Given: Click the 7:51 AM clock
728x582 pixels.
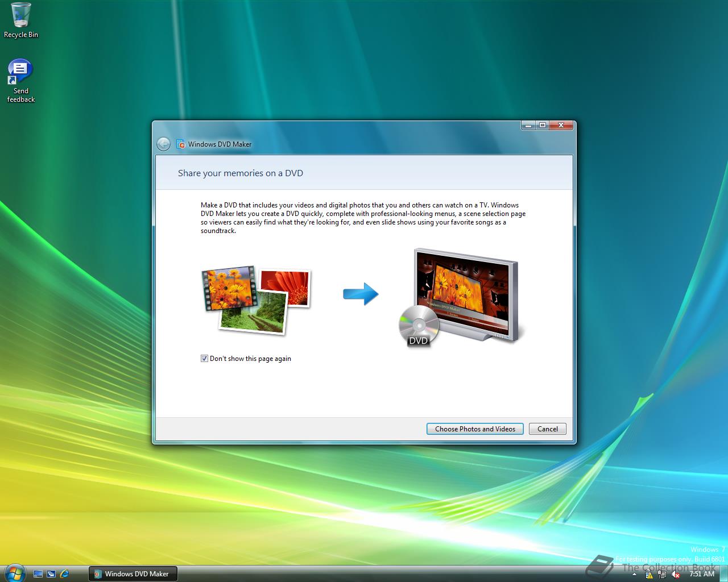Looking at the screenshot, I should 701,574.
